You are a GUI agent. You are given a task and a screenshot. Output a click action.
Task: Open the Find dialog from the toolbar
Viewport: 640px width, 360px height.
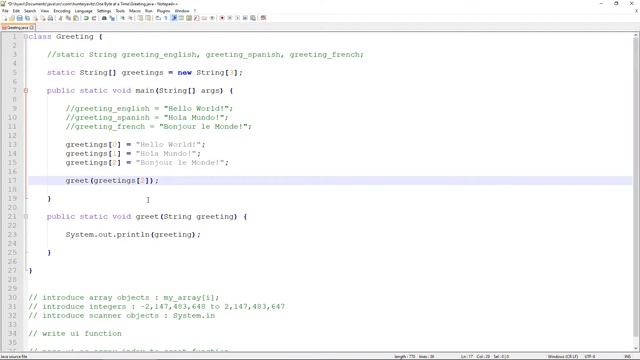[104, 18]
